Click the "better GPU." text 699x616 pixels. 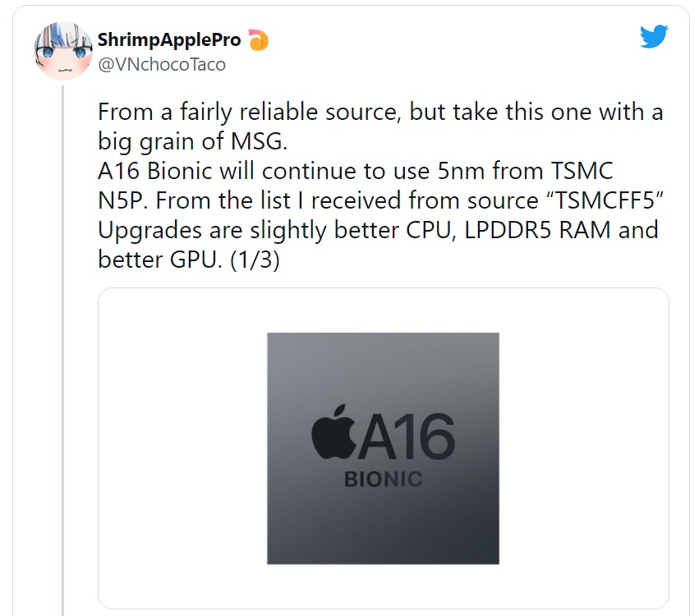click(x=160, y=260)
